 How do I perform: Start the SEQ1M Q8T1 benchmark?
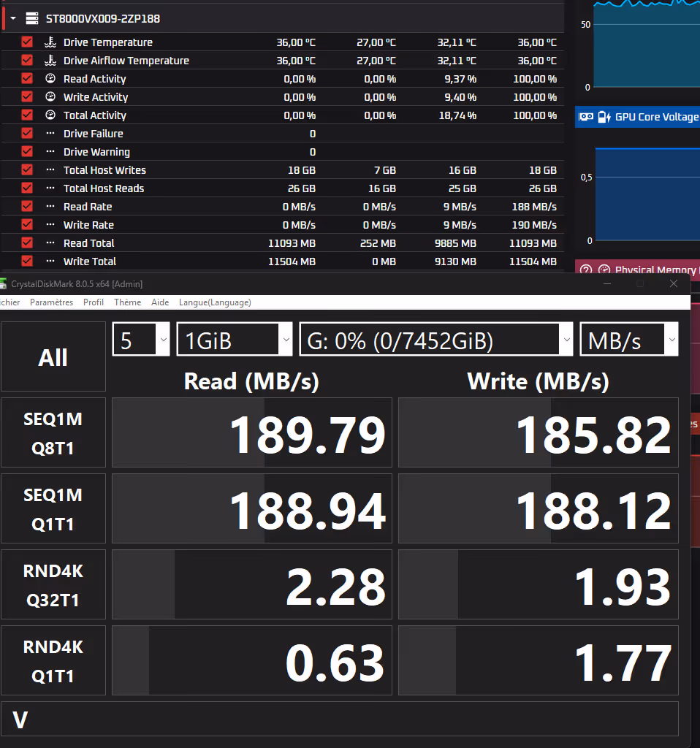pyautogui.click(x=53, y=432)
